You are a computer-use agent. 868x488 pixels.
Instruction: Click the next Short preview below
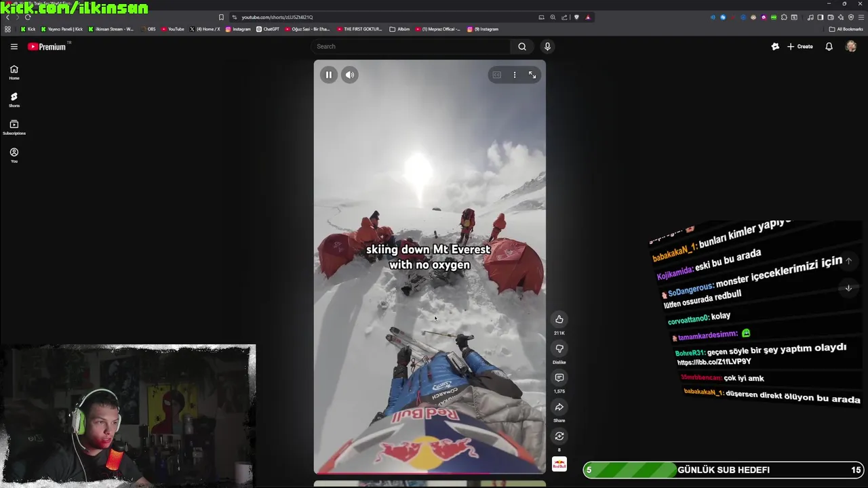click(x=430, y=484)
